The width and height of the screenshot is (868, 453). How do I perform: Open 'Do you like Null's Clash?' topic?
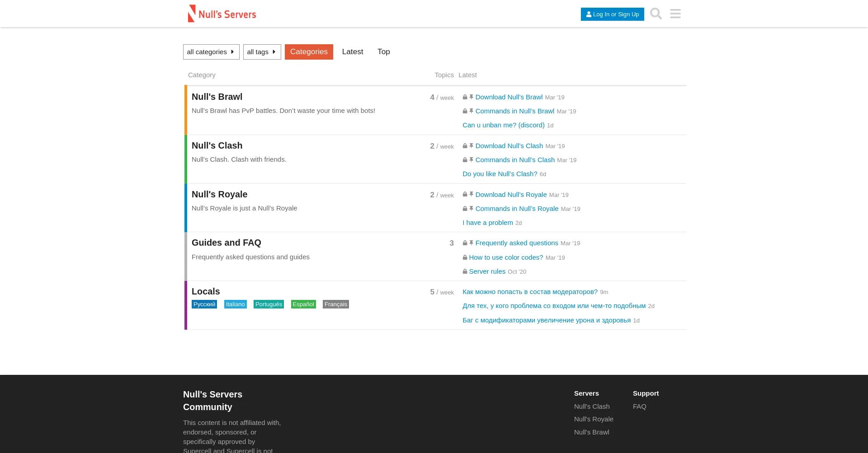[x=500, y=174]
